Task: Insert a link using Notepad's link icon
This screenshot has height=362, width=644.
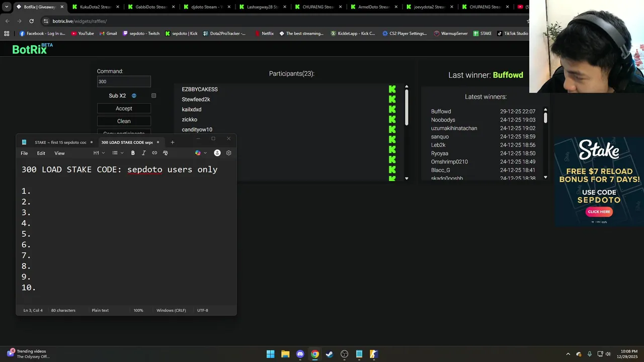Action: [154, 153]
